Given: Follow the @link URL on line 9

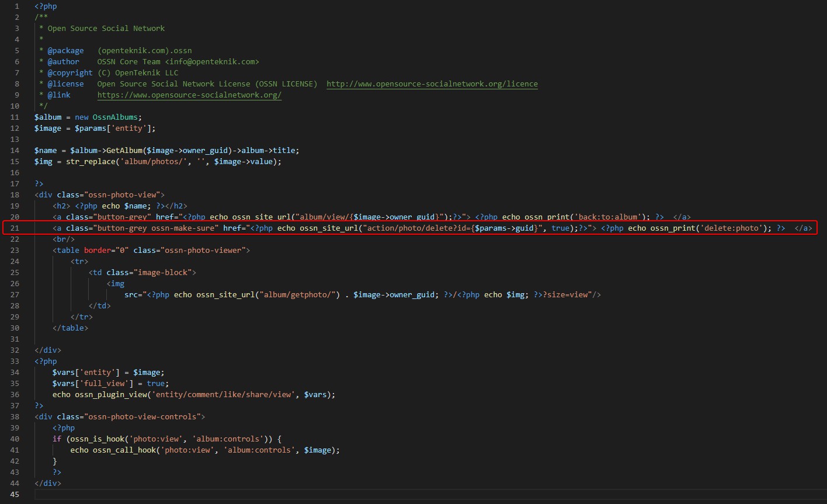Looking at the screenshot, I should [189, 95].
